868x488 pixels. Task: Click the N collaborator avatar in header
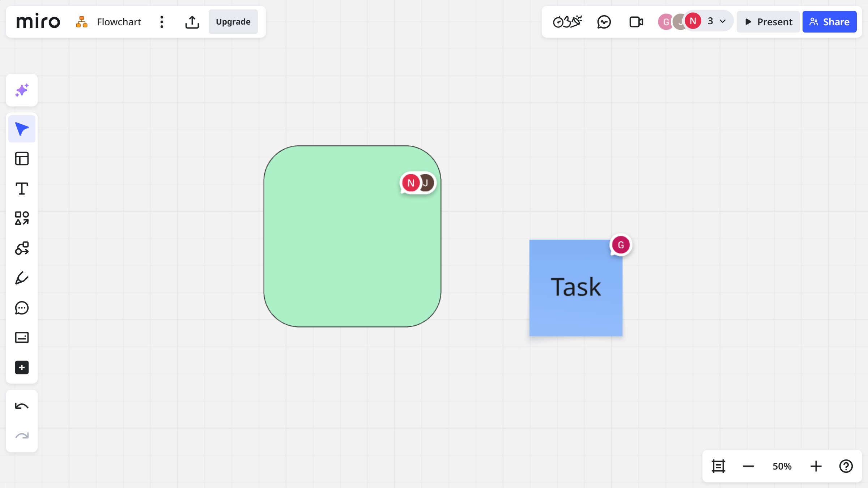click(693, 21)
